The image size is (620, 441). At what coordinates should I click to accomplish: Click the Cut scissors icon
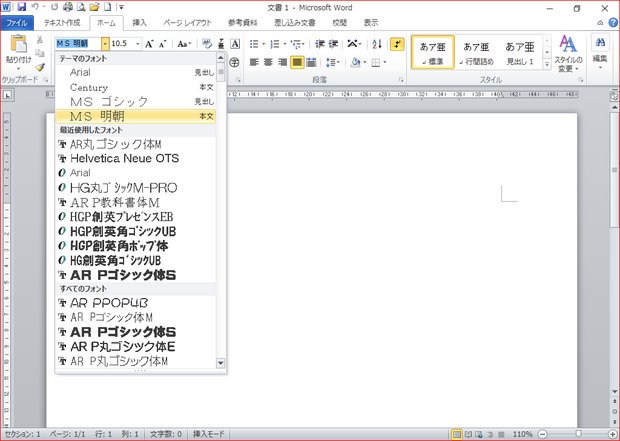40,40
